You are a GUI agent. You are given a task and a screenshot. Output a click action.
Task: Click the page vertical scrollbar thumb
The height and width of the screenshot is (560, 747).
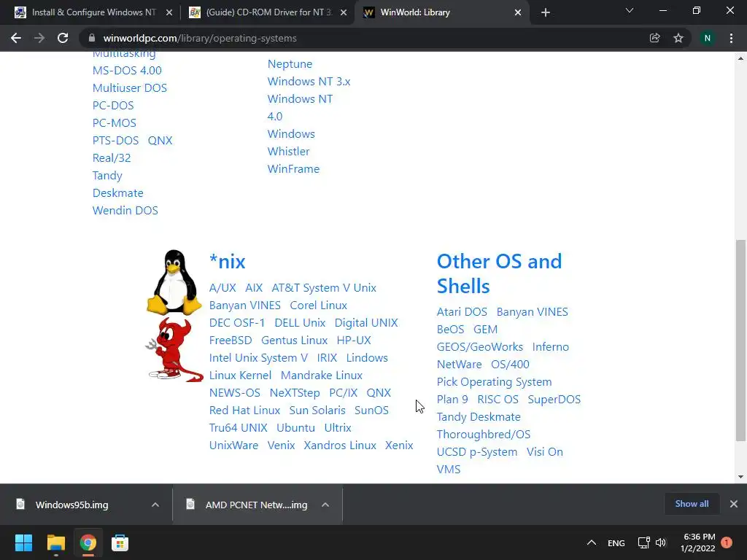click(740, 341)
